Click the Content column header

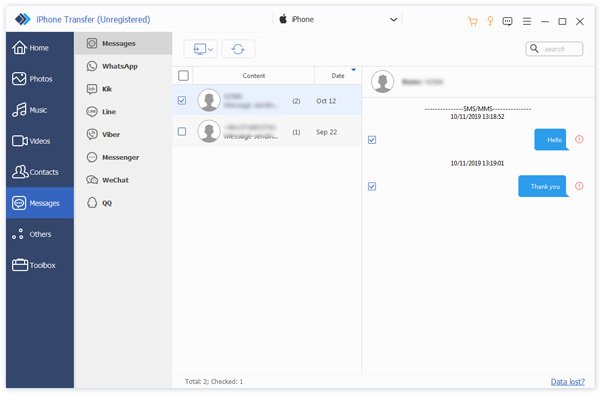(x=254, y=76)
